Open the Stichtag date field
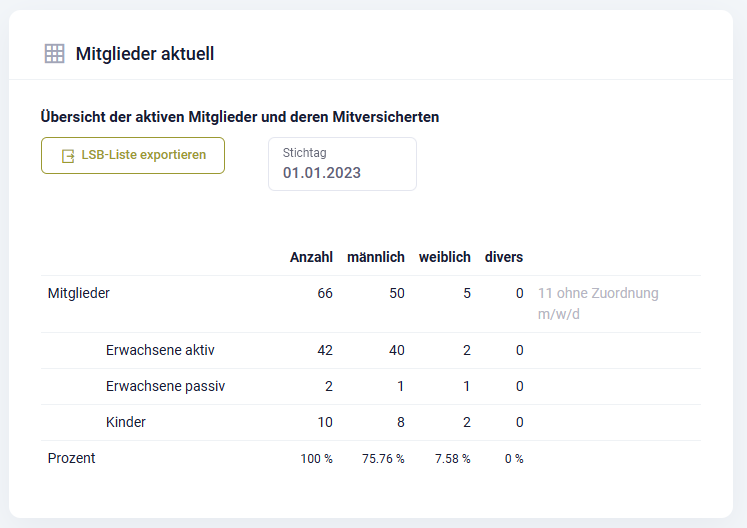The height and width of the screenshot is (528, 747). 342,164
